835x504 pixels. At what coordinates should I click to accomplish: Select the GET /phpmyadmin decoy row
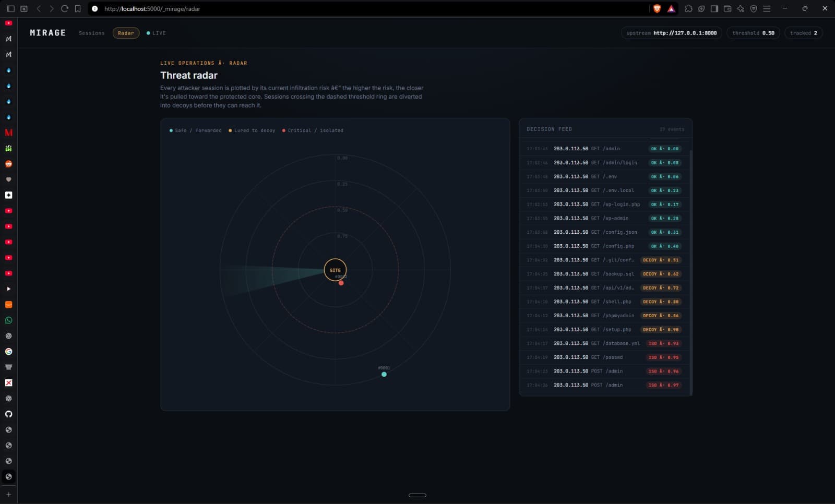coord(604,316)
